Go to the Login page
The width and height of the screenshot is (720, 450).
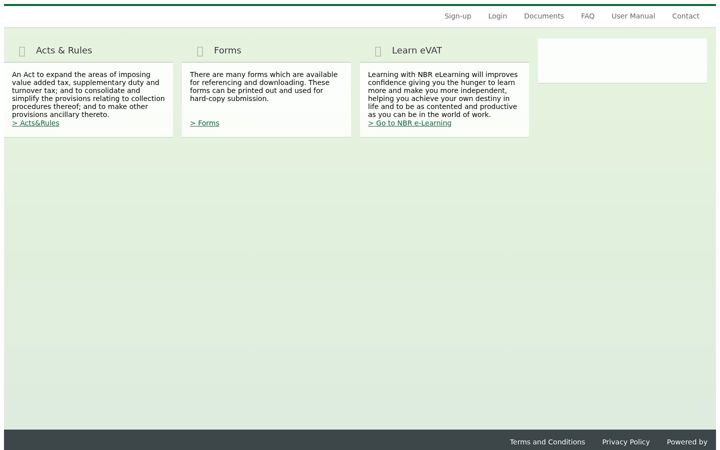pos(497,16)
